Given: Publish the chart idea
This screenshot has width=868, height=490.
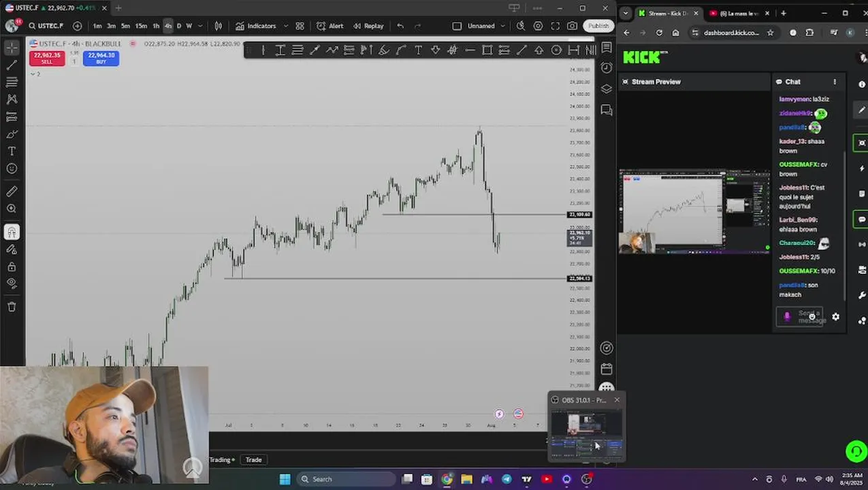Looking at the screenshot, I should [598, 26].
